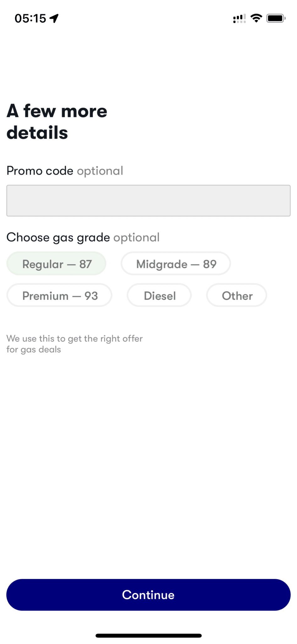Tap the location arrow icon in status bar

coord(54,19)
